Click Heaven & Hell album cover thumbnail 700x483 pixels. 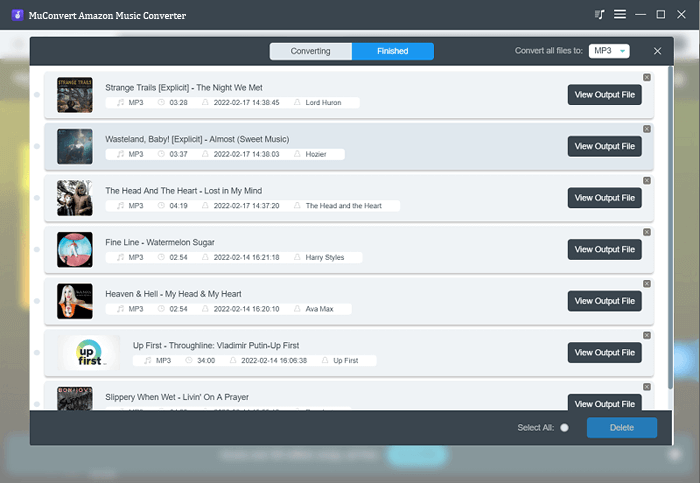pos(75,301)
